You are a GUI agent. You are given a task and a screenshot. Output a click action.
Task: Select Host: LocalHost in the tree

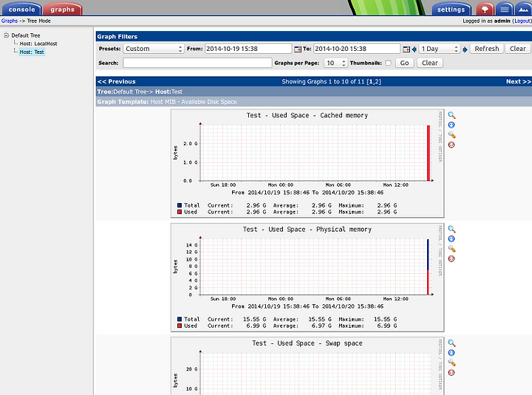(x=38, y=44)
